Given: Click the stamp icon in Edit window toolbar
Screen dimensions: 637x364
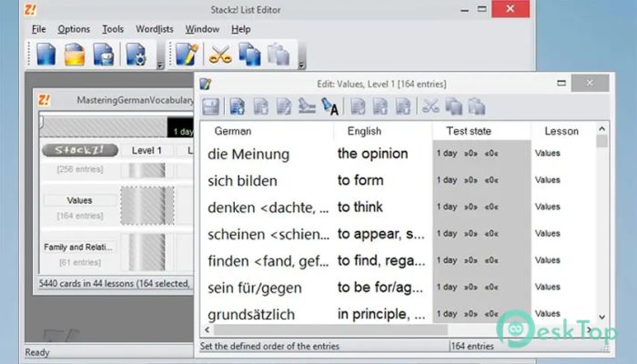Looking at the screenshot, I should click(307, 106).
